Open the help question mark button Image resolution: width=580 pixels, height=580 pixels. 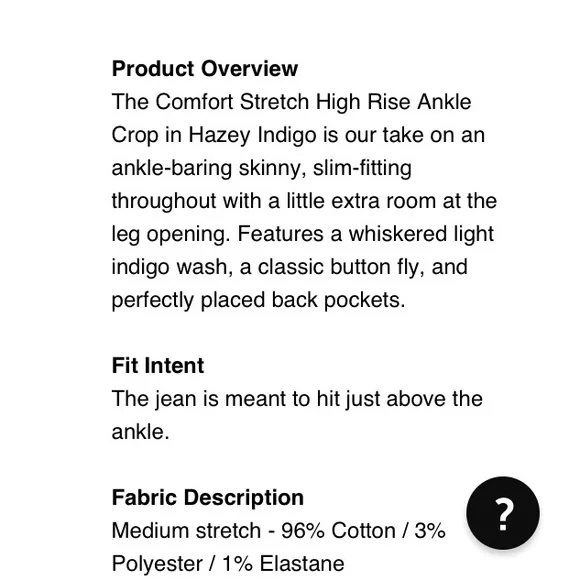503,513
